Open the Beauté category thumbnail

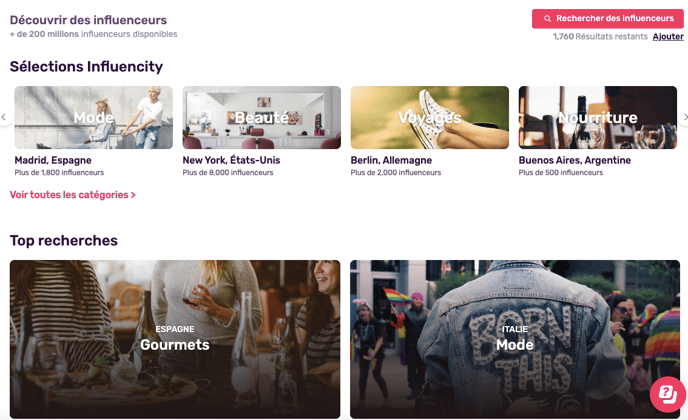tap(262, 117)
